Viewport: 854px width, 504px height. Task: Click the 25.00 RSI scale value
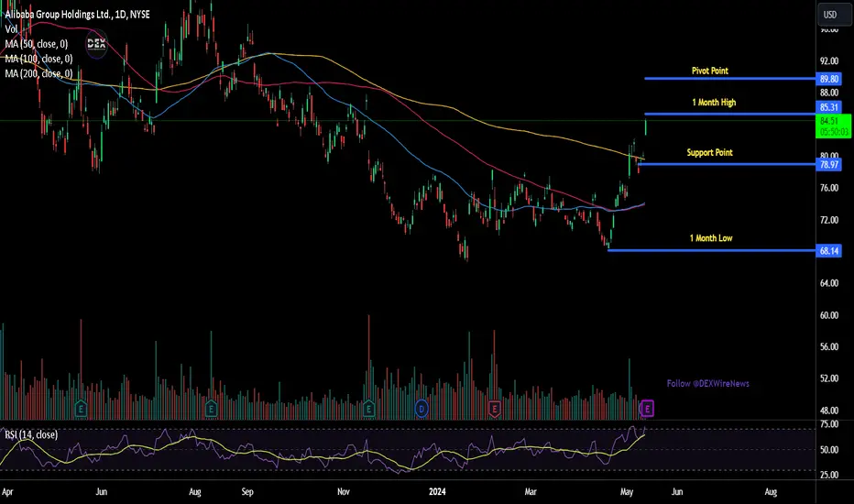click(x=829, y=475)
